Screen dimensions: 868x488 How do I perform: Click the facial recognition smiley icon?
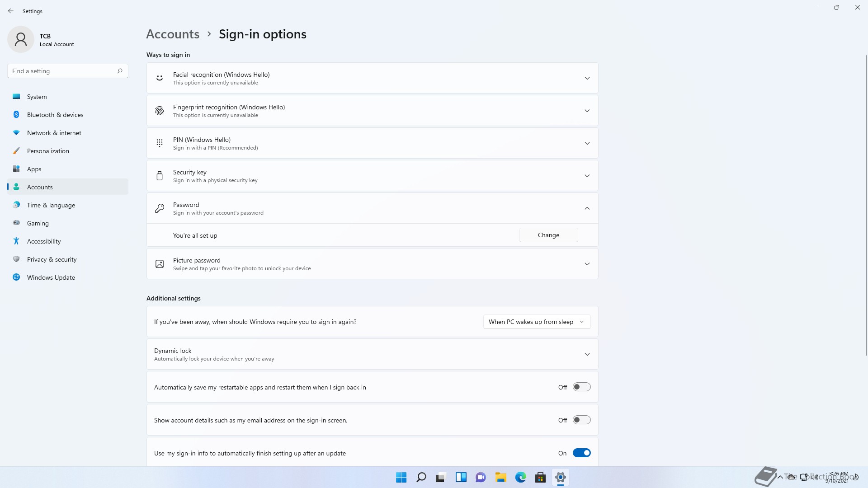[x=160, y=78]
